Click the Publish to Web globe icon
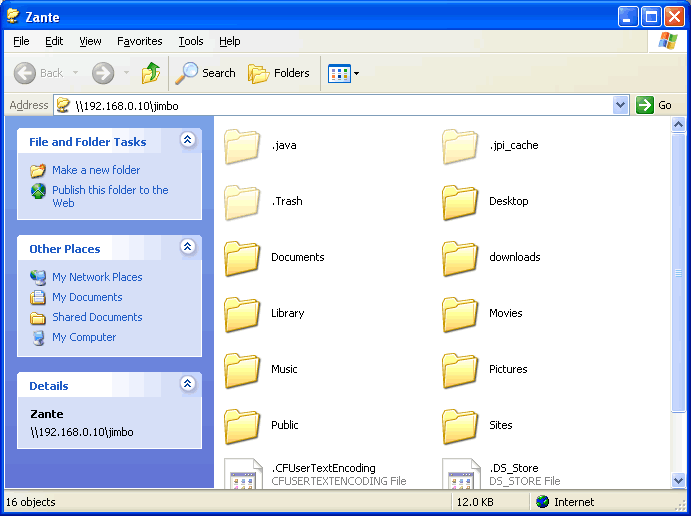This screenshot has width=691, height=516. pyautogui.click(x=38, y=191)
